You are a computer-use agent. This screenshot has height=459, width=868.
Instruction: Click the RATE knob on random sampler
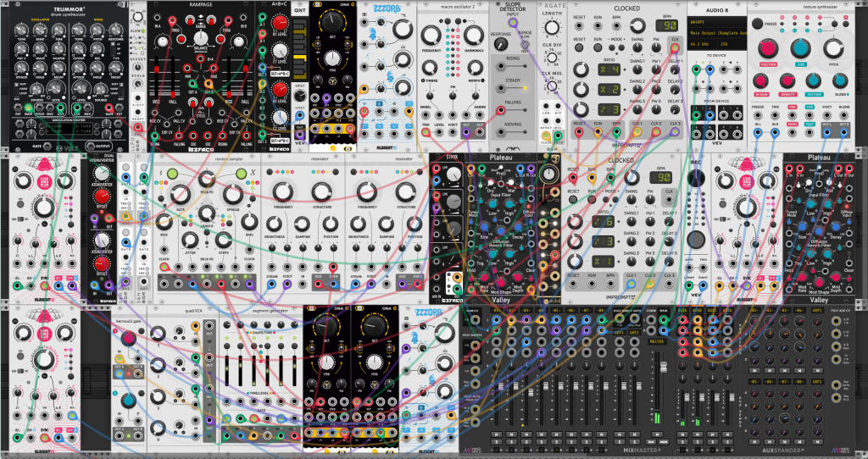(x=180, y=194)
